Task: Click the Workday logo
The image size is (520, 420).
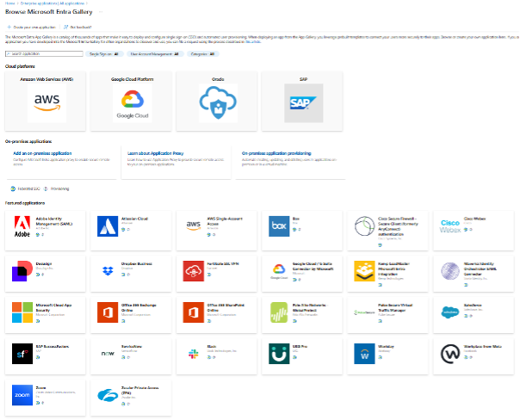Action: 364,354
